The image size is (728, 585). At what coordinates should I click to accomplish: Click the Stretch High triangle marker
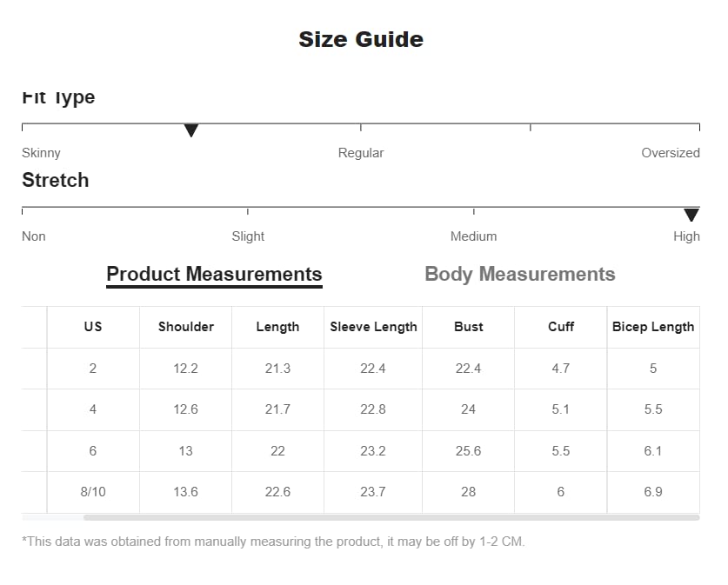tap(691, 215)
